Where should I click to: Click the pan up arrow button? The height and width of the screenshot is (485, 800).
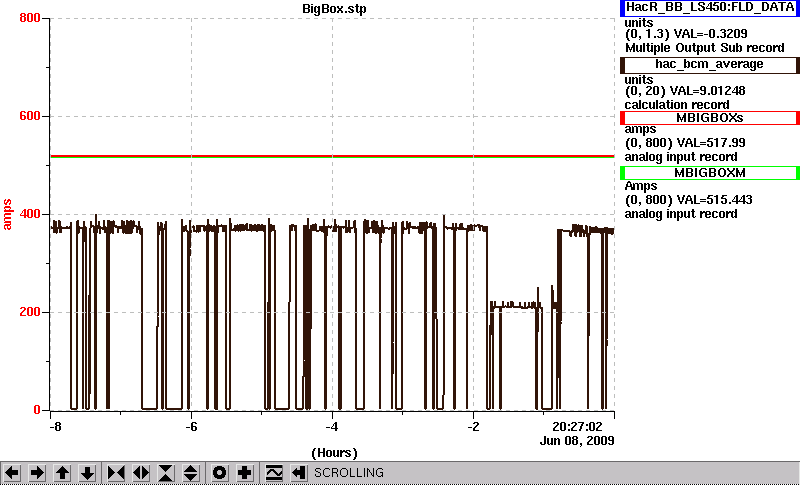click(62, 473)
